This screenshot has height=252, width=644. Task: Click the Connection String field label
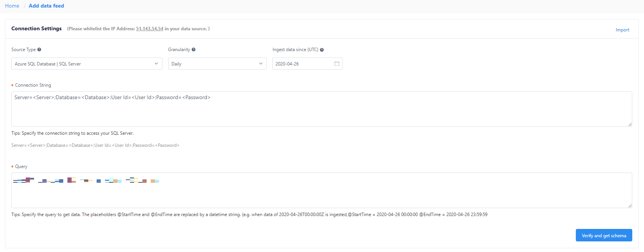(33, 85)
